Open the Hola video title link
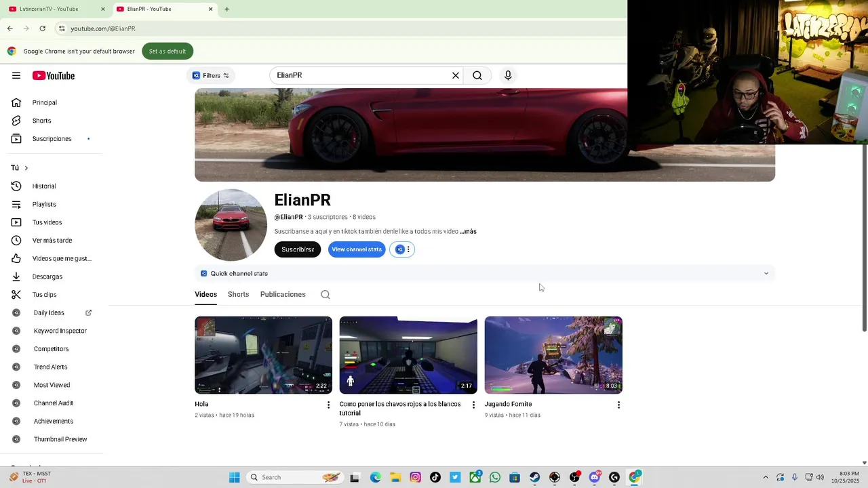The height and width of the screenshot is (488, 868). coord(201,404)
